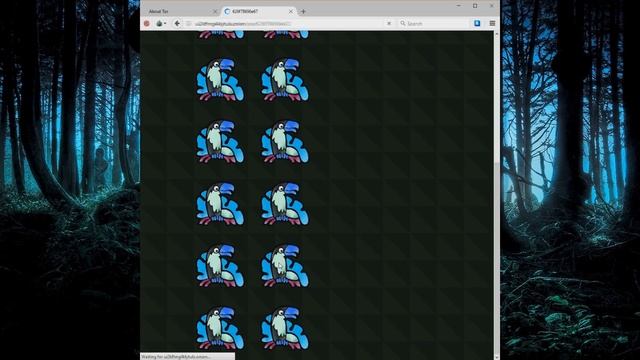The height and width of the screenshot is (360, 640).
Task: Maximize the browser window
Action: click(x=475, y=6)
